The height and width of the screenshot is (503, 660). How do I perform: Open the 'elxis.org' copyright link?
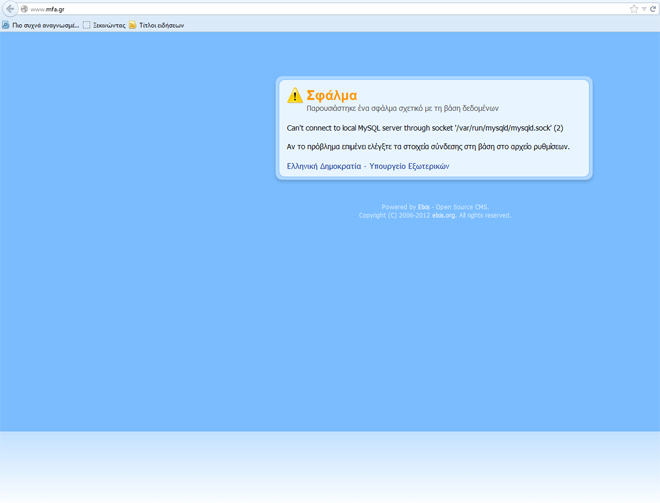click(x=444, y=215)
